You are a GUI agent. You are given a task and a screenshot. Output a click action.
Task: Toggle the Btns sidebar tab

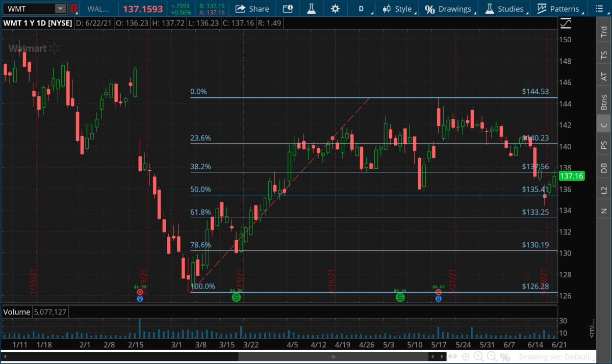click(604, 101)
